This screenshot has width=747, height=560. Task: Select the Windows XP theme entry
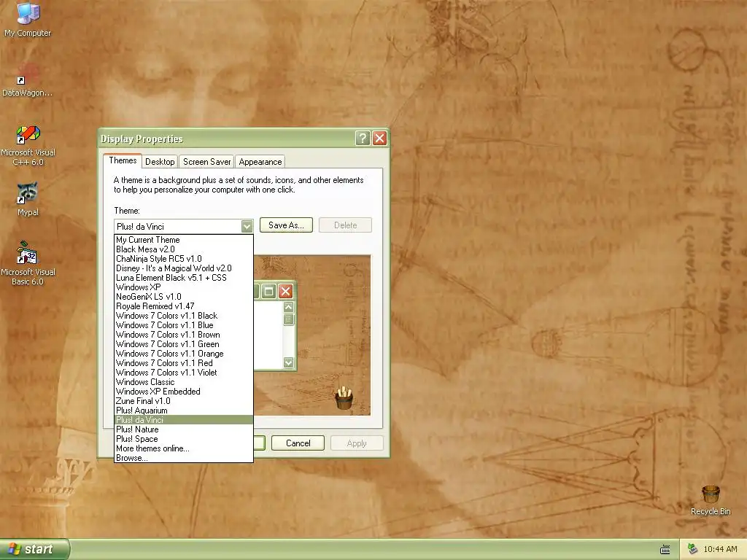pos(184,287)
